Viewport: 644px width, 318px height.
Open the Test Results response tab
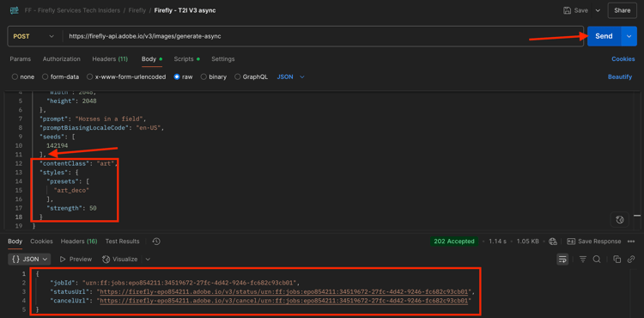click(123, 242)
